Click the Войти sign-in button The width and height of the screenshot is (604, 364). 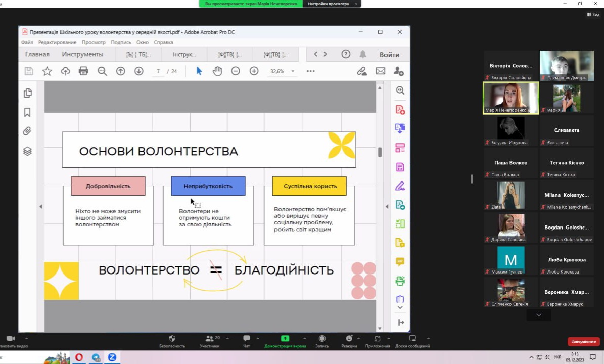389,55
